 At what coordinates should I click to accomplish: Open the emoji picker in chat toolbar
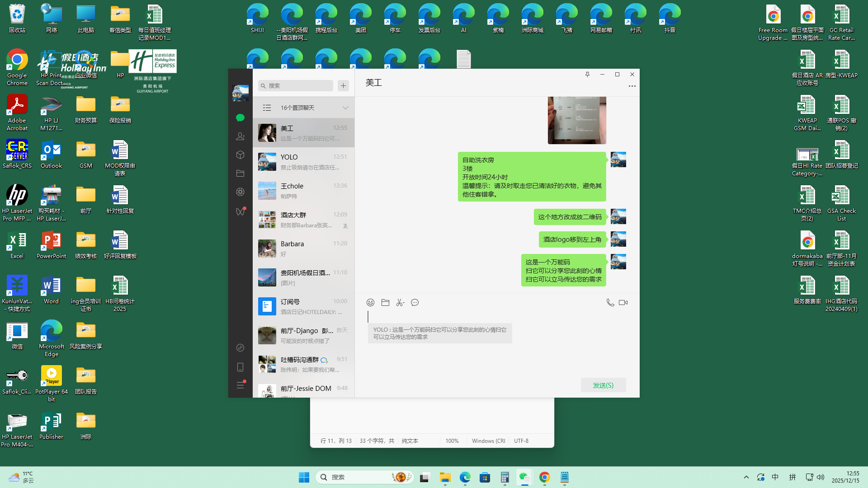coord(370,303)
